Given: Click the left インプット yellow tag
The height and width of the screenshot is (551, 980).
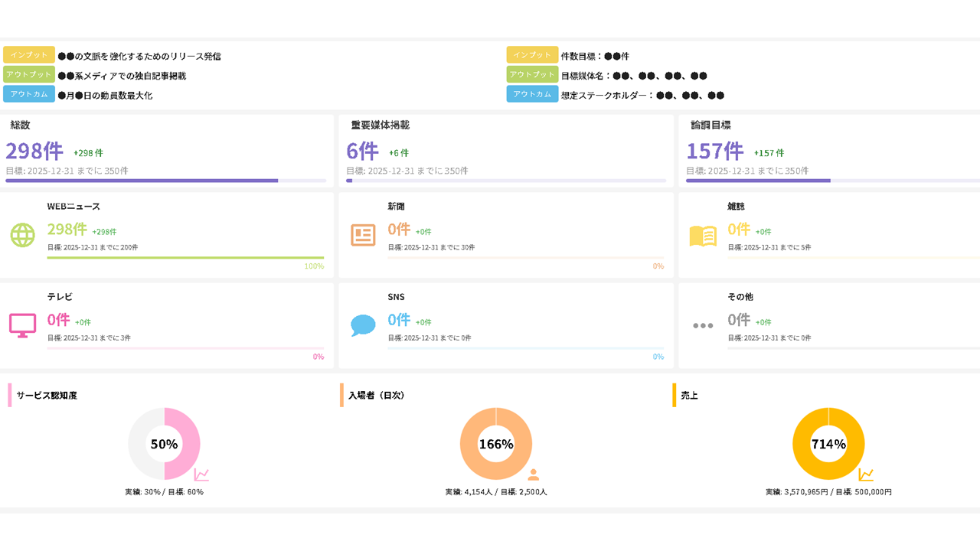Looking at the screenshot, I should 29,55.
